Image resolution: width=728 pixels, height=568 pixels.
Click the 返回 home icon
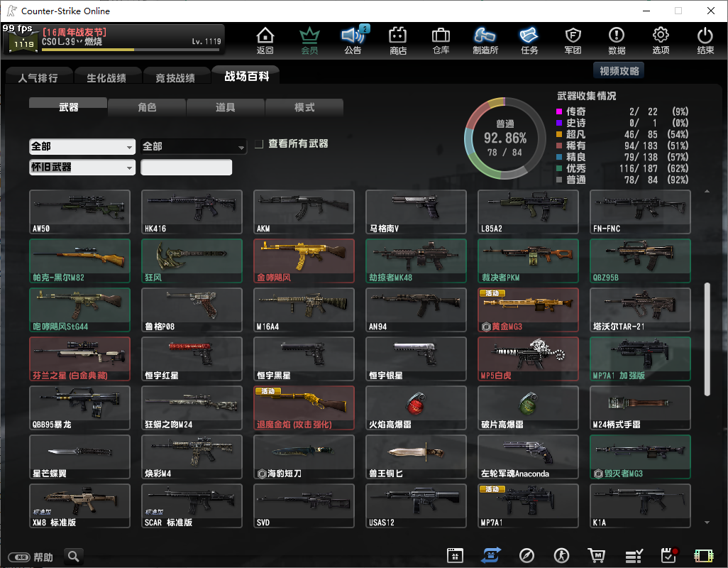pyautogui.click(x=265, y=40)
